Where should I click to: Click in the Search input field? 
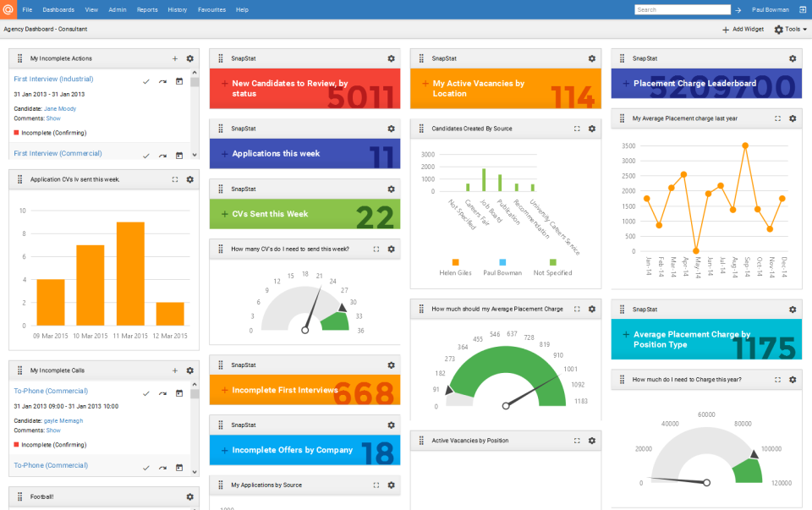point(682,10)
